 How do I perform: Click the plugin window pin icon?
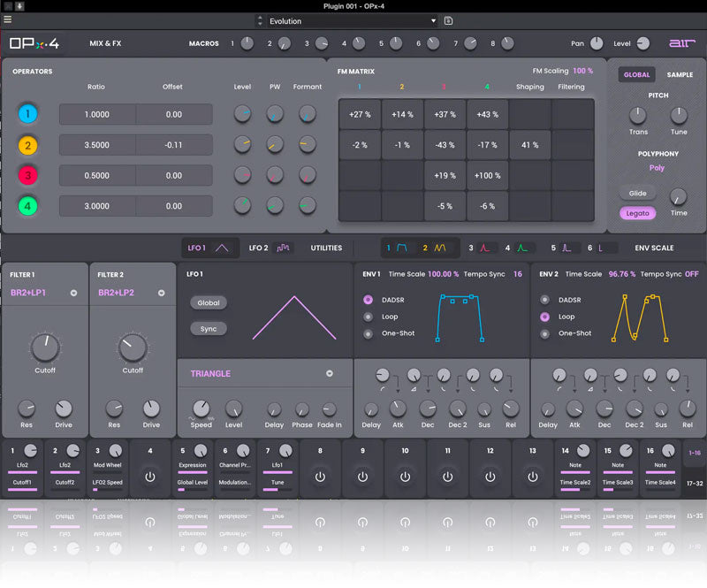[x=19, y=6]
